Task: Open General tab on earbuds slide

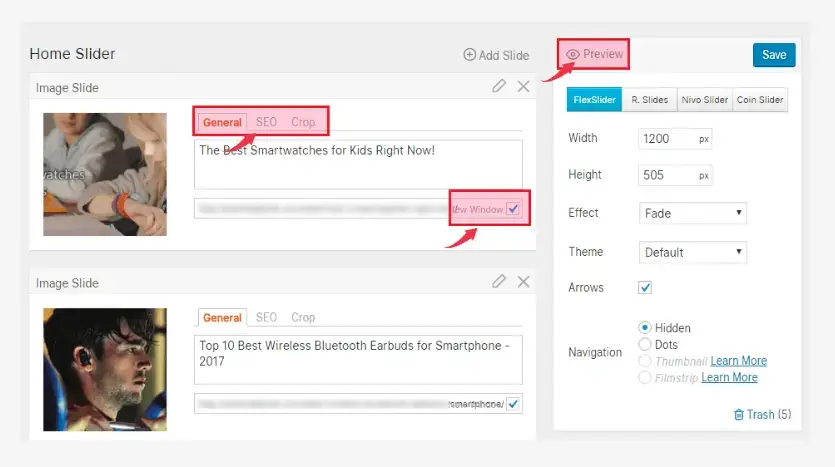Action: [x=222, y=318]
